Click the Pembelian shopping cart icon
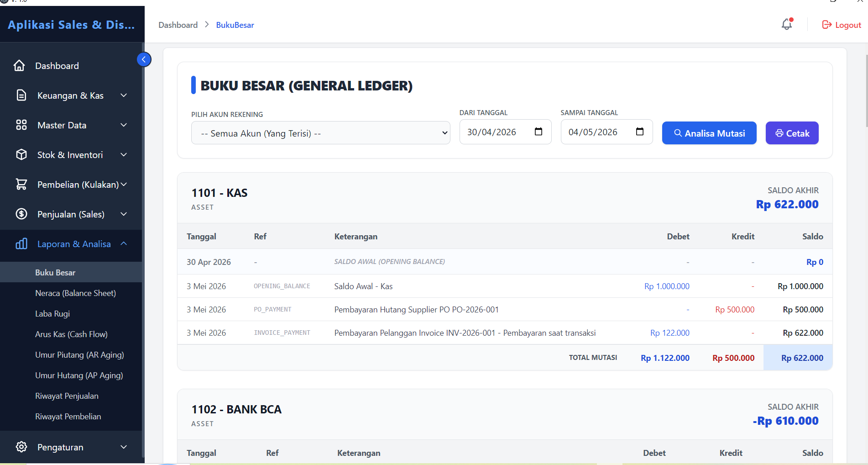Image resolution: width=868 pixels, height=465 pixels. pos(21,184)
